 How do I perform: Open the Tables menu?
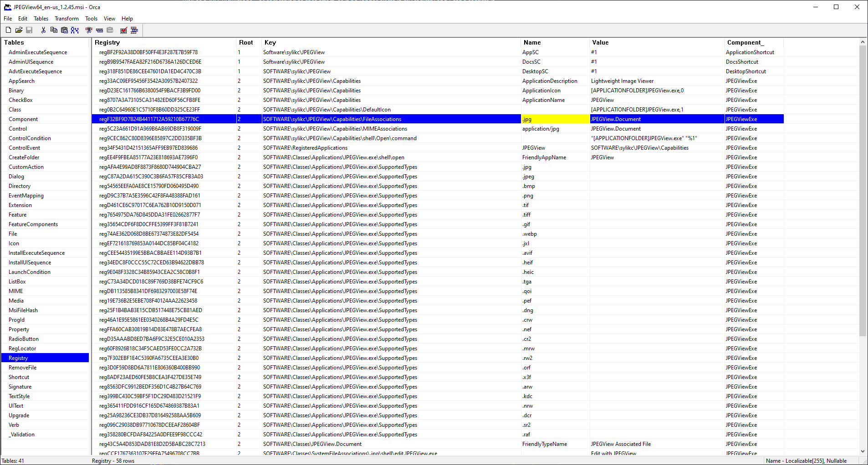click(x=41, y=19)
